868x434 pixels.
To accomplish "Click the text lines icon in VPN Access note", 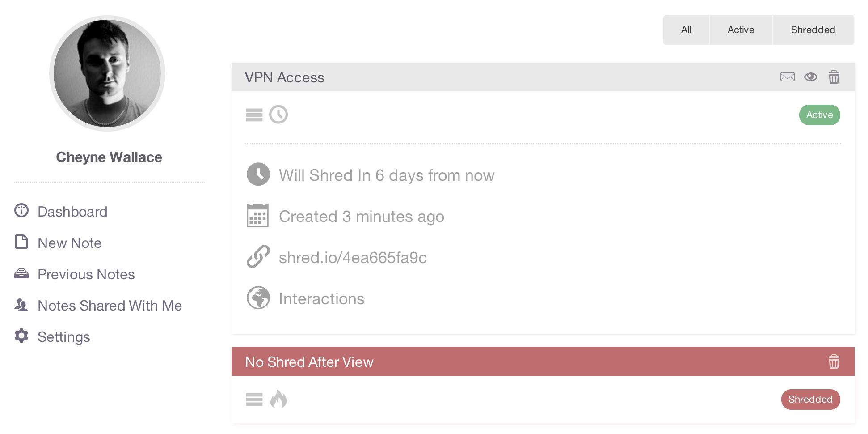I will point(254,115).
